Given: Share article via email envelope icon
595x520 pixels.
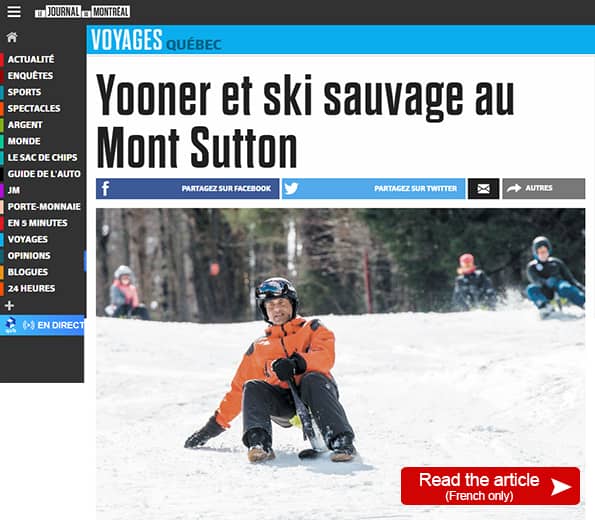Looking at the screenshot, I should (483, 189).
